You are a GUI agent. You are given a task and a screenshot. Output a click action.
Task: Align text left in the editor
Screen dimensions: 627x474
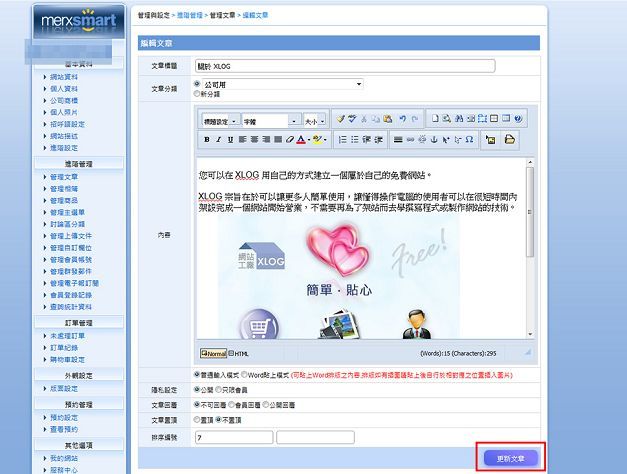pyautogui.click(x=242, y=140)
